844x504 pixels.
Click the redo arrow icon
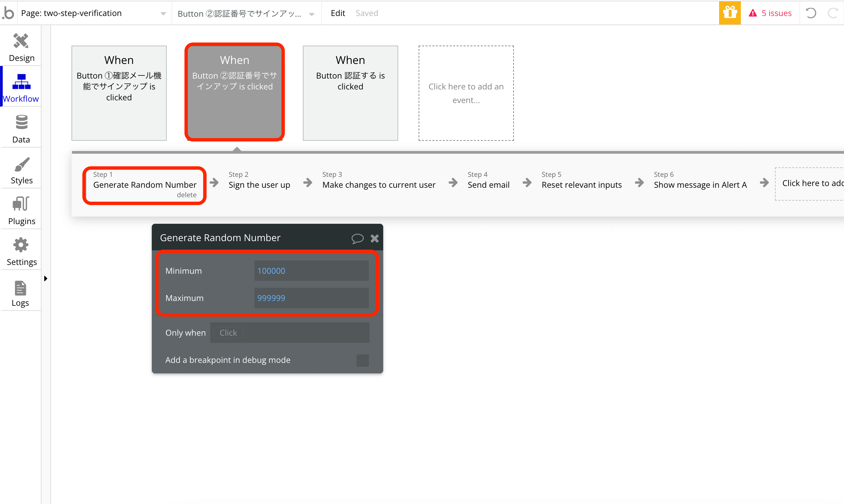pos(833,13)
